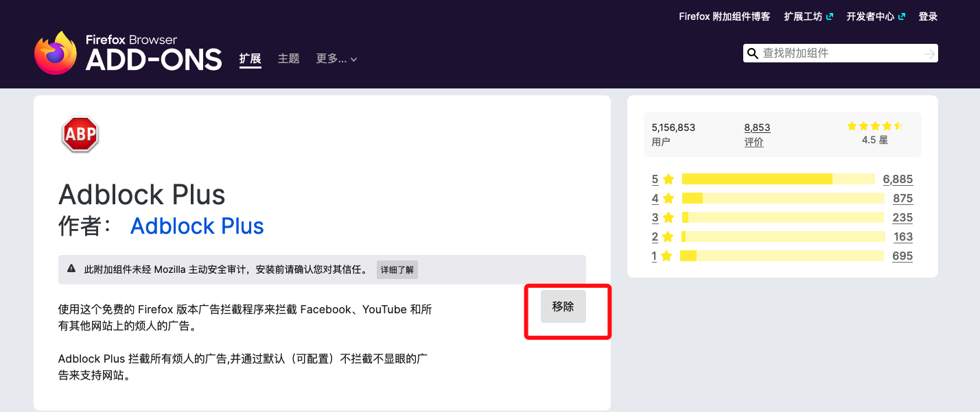980x412 pixels.
Task: Open the 8,853 reviews count link
Action: tap(757, 128)
